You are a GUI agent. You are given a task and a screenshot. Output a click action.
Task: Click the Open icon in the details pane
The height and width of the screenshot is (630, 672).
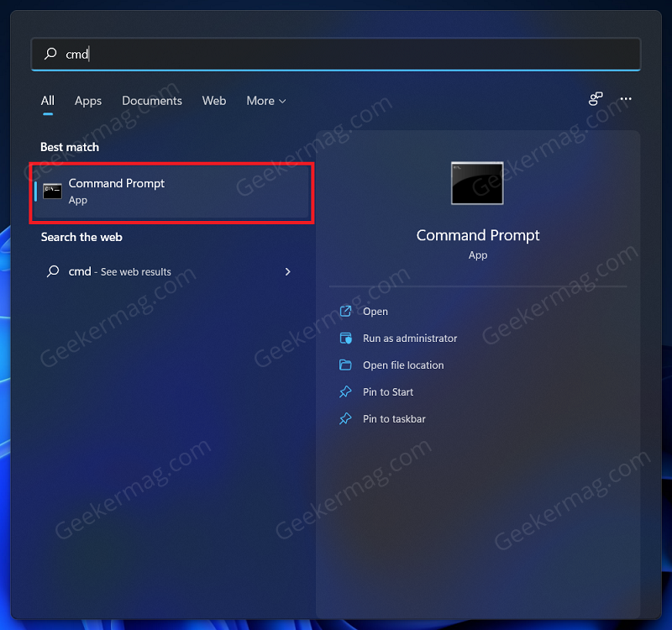pyautogui.click(x=345, y=311)
